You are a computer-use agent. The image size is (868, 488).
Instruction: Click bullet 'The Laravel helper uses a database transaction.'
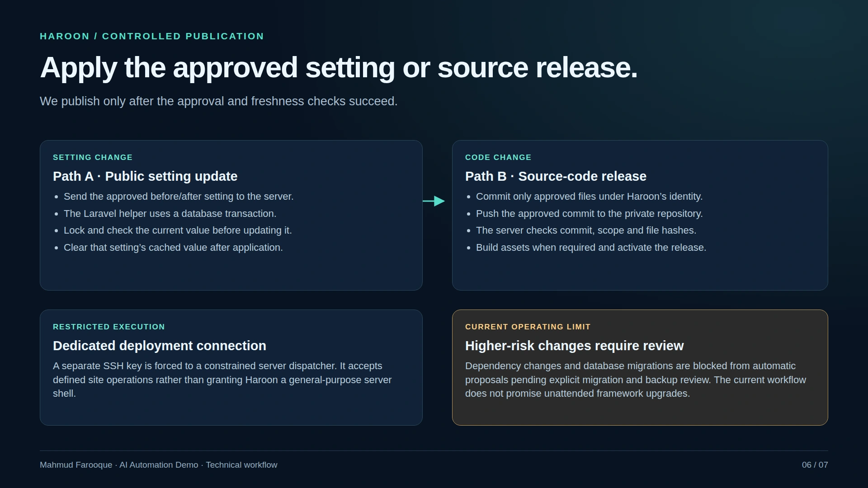tap(170, 214)
